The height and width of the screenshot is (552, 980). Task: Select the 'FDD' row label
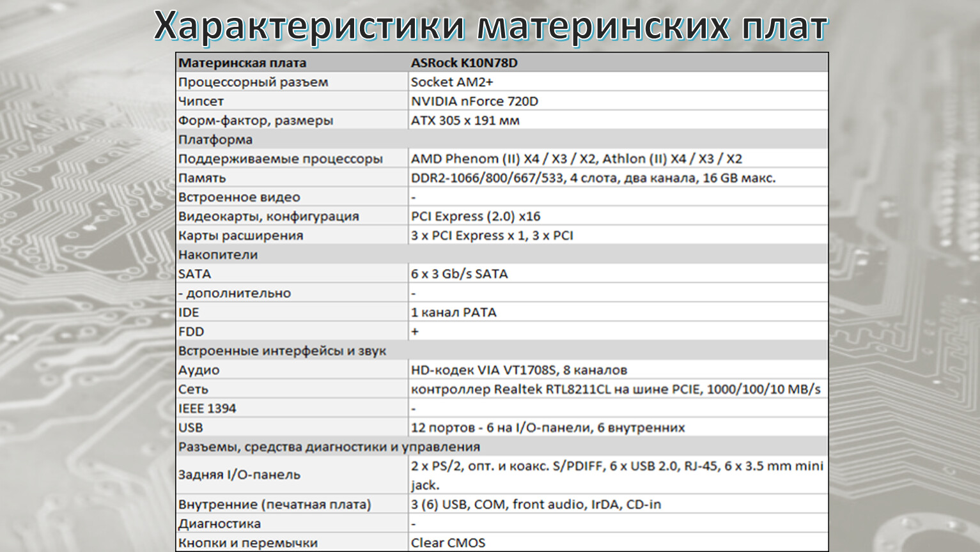[191, 331]
